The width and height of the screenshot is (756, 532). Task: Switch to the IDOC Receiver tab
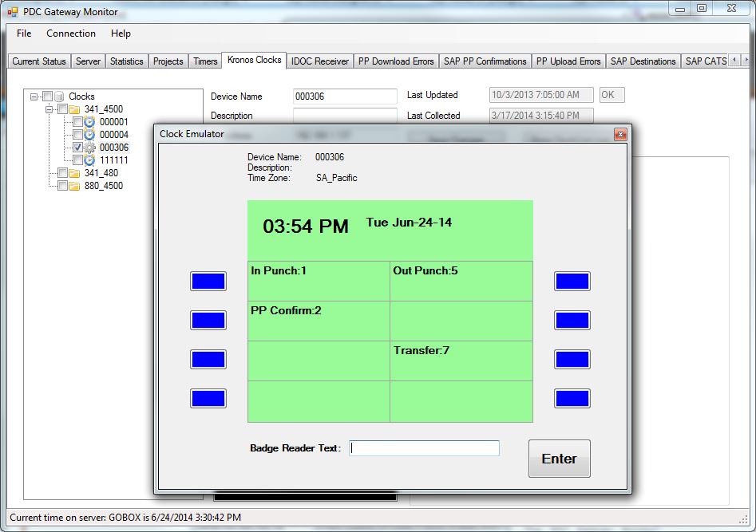319,61
